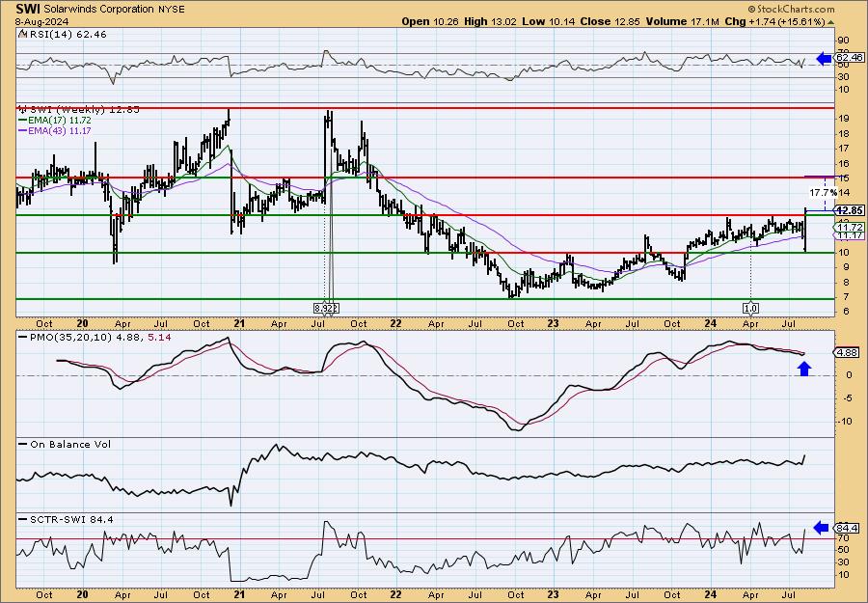868x603 pixels.
Task: Select the Volume 17.1M figure
Action: [x=683, y=21]
